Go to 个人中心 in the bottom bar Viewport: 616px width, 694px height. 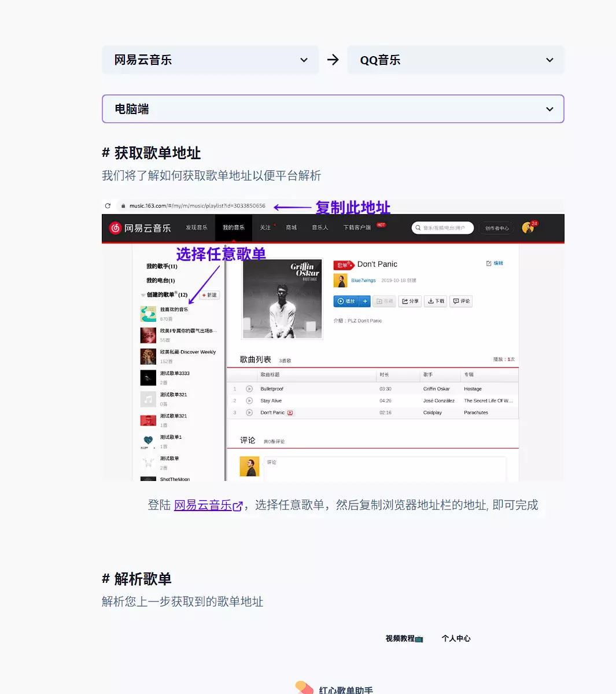(456, 638)
